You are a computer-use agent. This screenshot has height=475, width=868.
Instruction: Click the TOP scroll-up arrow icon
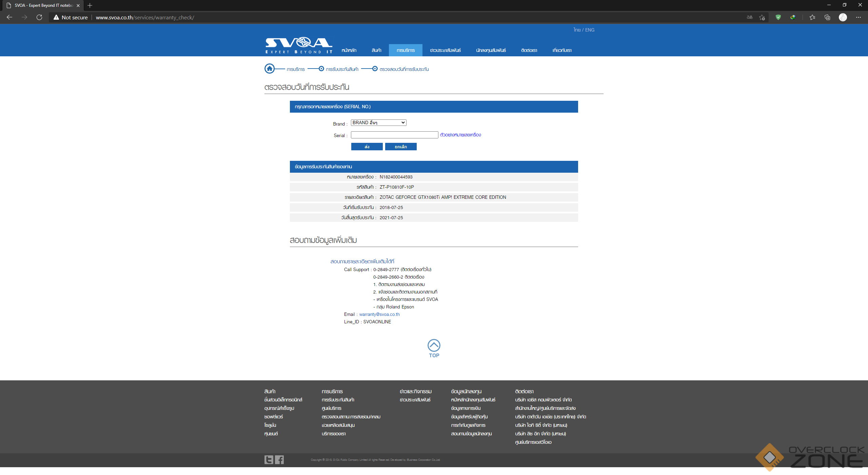[x=434, y=346]
